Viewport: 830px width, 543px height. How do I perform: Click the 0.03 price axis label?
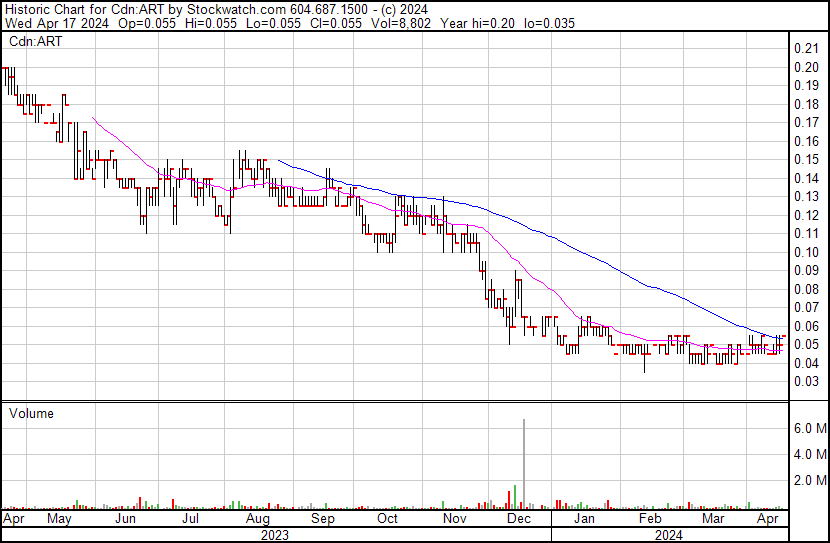(806, 381)
